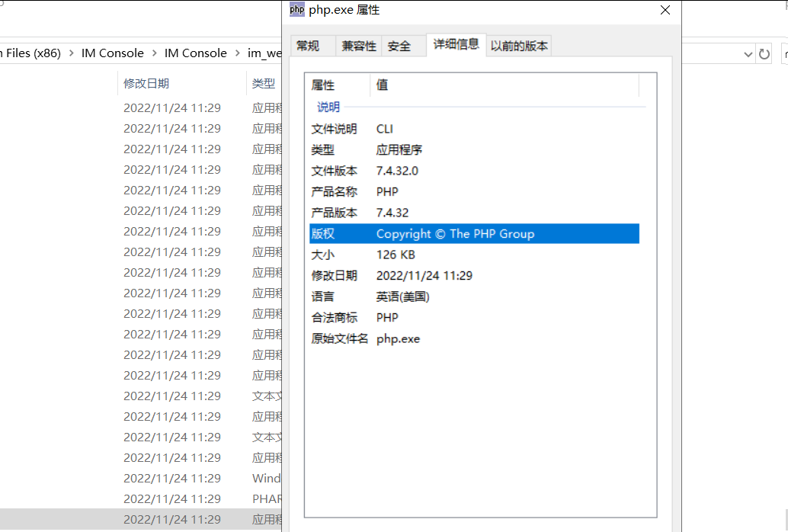
Task: Open the address bar history dropdown
Action: 748,53
